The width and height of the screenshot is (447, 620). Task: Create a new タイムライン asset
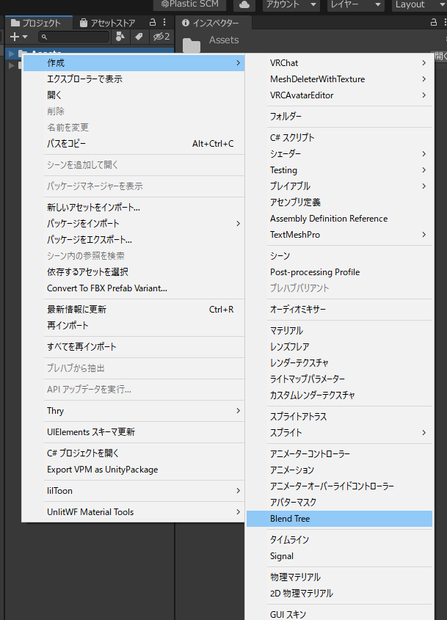click(339, 540)
